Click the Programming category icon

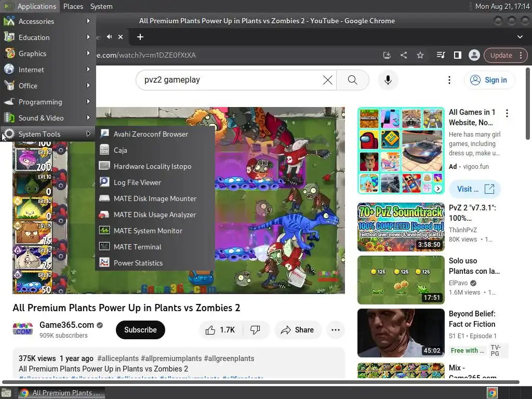(9, 101)
